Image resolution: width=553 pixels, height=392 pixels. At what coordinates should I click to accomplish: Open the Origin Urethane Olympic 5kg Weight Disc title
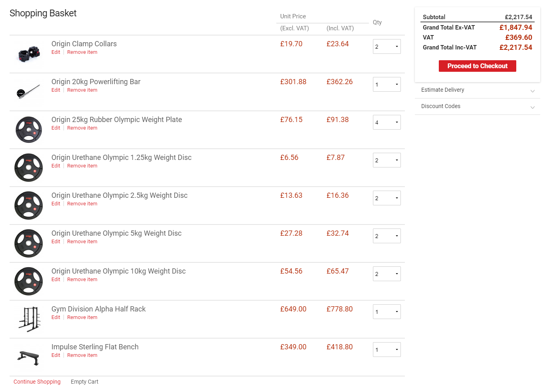tap(117, 233)
